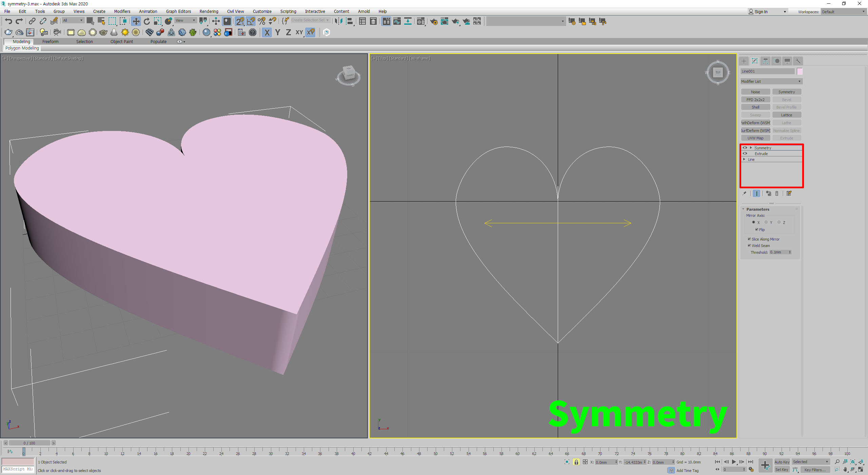Viewport: 868px width, 475px height.
Task: Disable Slice Along Mirror option
Action: [749, 239]
